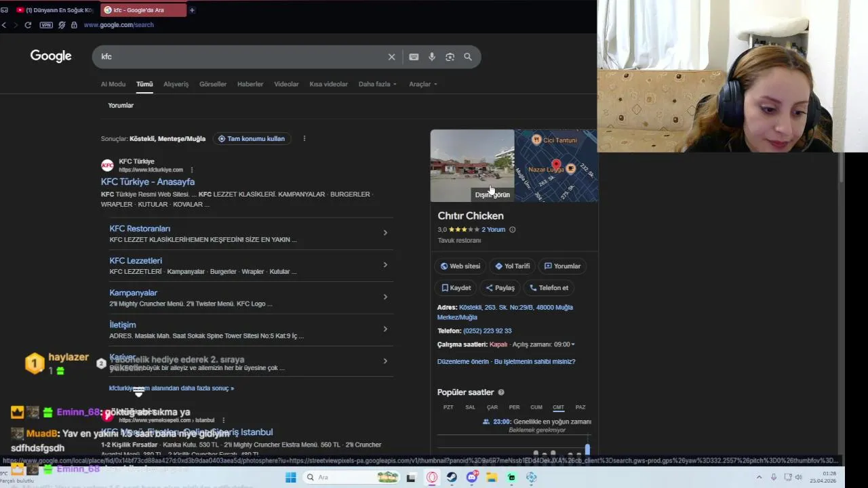The image size is (868, 488).
Task: Click the browser address bar URL
Action: (x=119, y=25)
